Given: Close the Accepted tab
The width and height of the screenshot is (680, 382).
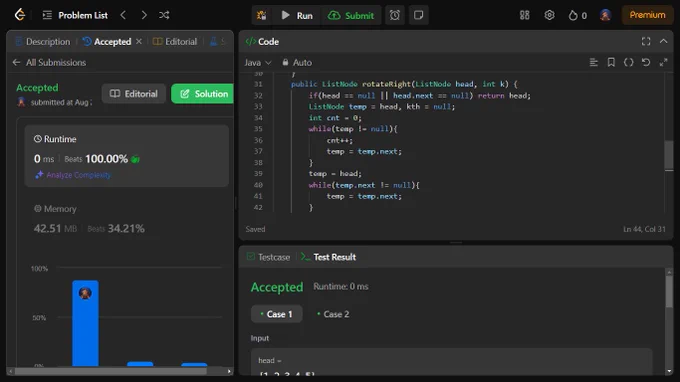Looking at the screenshot, I should pyautogui.click(x=139, y=42).
